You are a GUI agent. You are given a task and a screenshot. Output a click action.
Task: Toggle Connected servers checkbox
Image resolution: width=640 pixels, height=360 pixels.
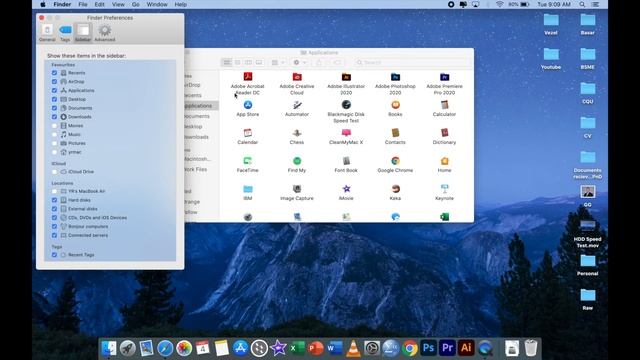(54, 236)
